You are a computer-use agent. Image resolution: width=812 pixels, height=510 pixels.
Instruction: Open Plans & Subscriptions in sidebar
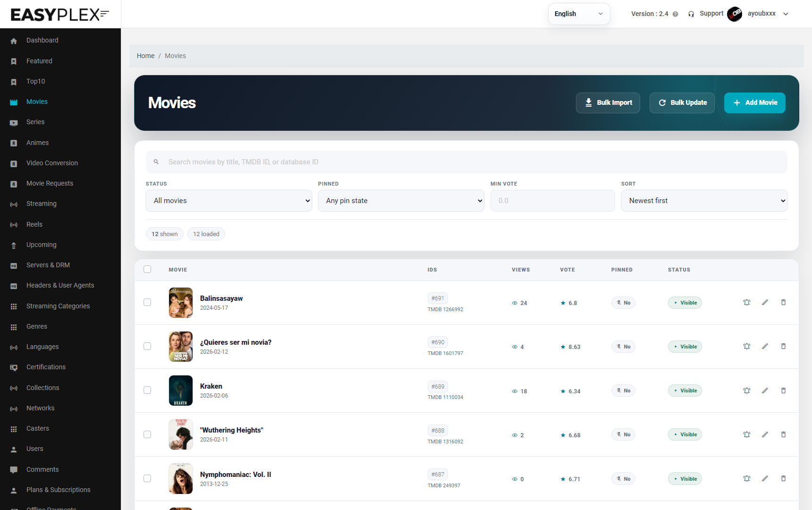click(x=58, y=490)
